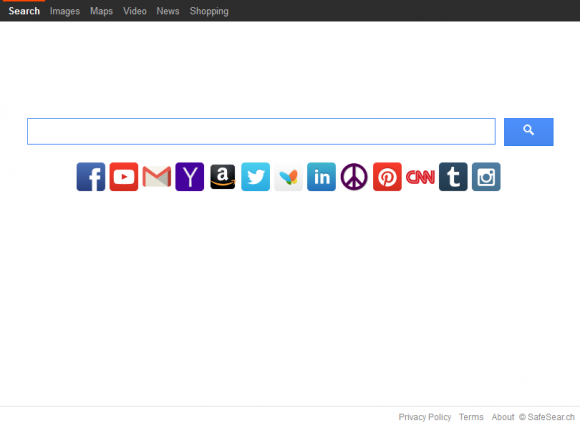This screenshot has width=580, height=428.
Task: Open the Tumblr shortcut icon
Action: (453, 177)
